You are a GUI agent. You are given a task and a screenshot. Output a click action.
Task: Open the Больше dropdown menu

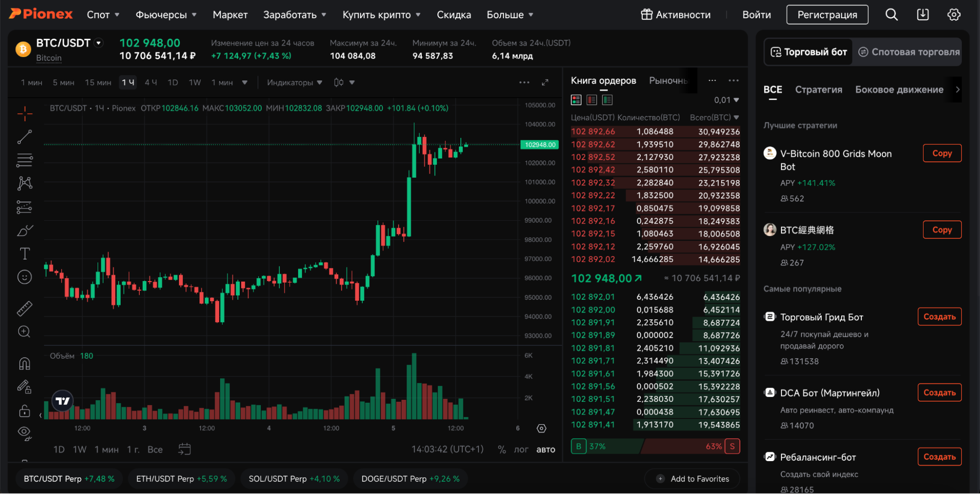tap(510, 15)
